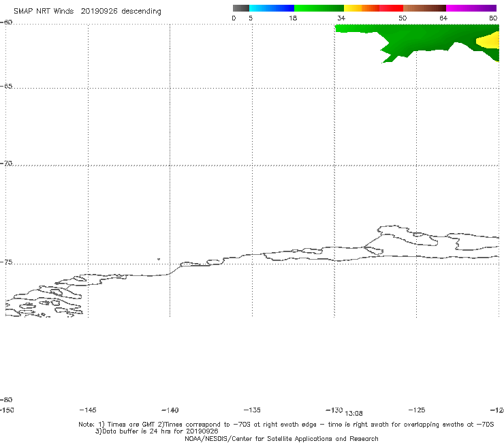Pick the cyan-to-blue segment of the color bar
The height and width of the screenshot is (443, 504).
272,8
